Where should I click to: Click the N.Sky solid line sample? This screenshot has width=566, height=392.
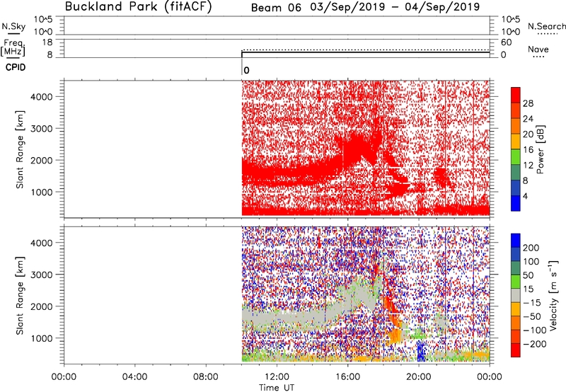[14, 34]
